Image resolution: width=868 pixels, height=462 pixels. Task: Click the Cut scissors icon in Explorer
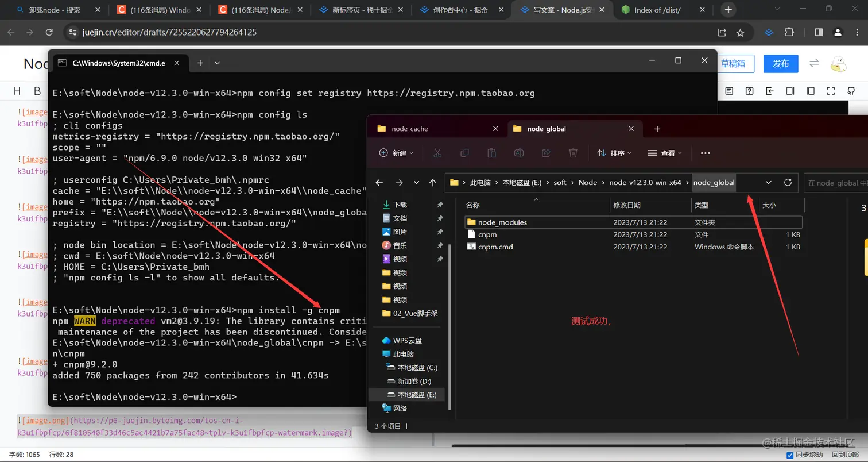tap(437, 153)
